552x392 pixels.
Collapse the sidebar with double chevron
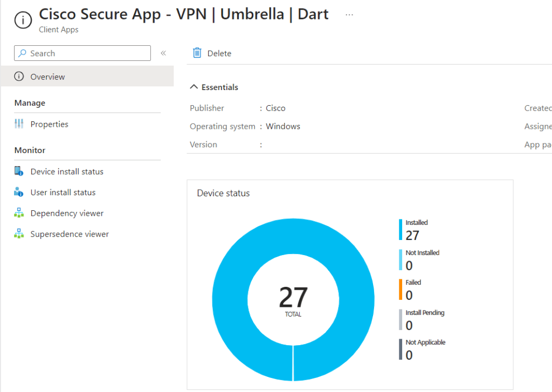[163, 53]
